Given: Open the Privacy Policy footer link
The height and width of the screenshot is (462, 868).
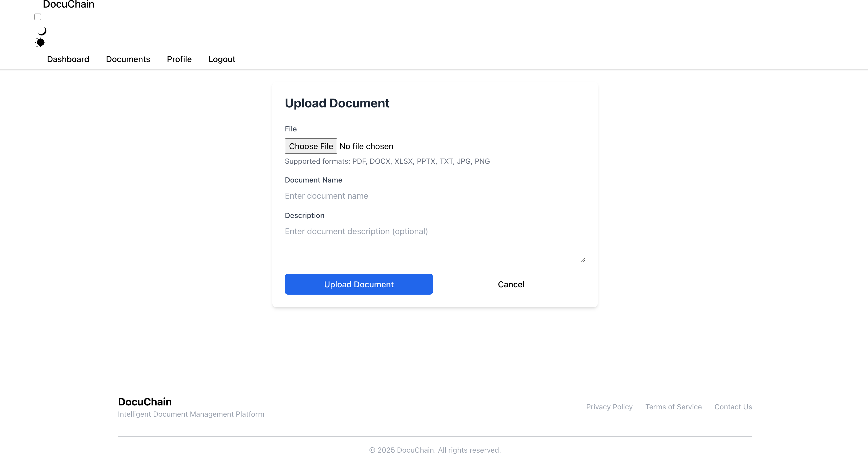Looking at the screenshot, I should [x=609, y=407].
